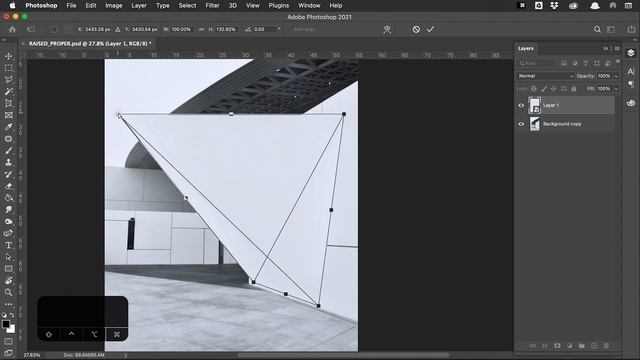Open the Paragraph panel icon in dock
Screen dimensions: 640x360
tap(631, 84)
